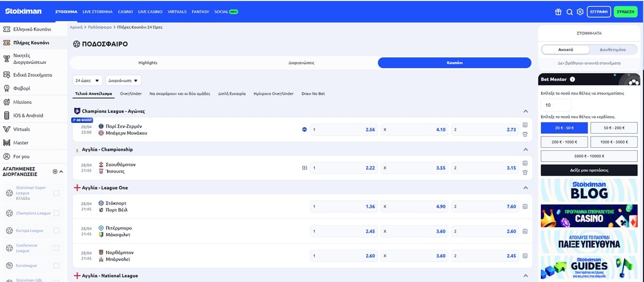Choose the 20 € - 50 € range
Image resolution: width=644 pixels, height=282 pixels.
pos(565,128)
